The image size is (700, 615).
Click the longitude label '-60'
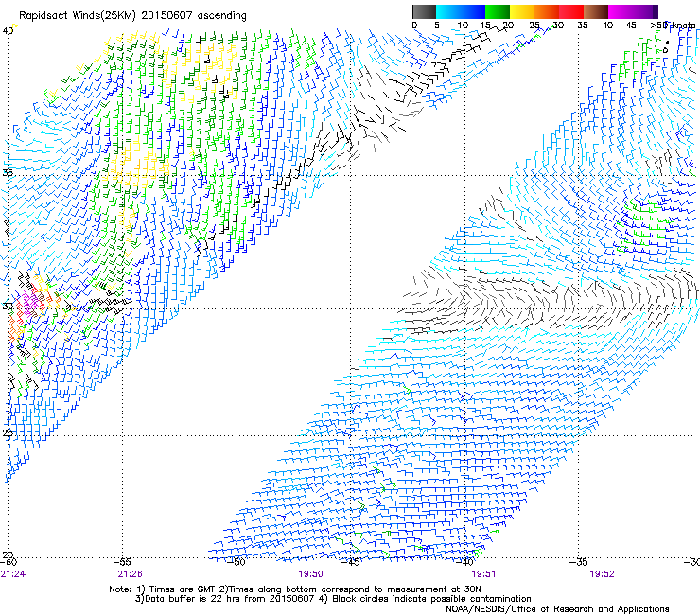click(9, 562)
